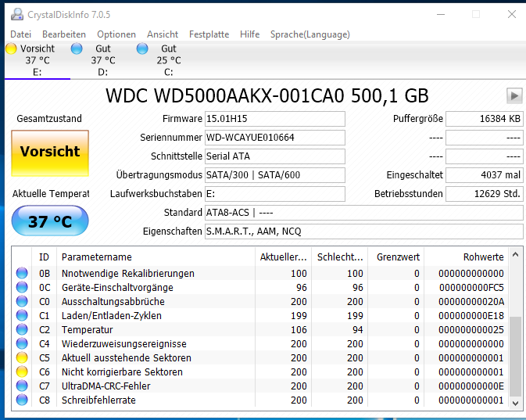The image size is (526, 420).
Task: Click the Parametername column header
Action: point(156,257)
